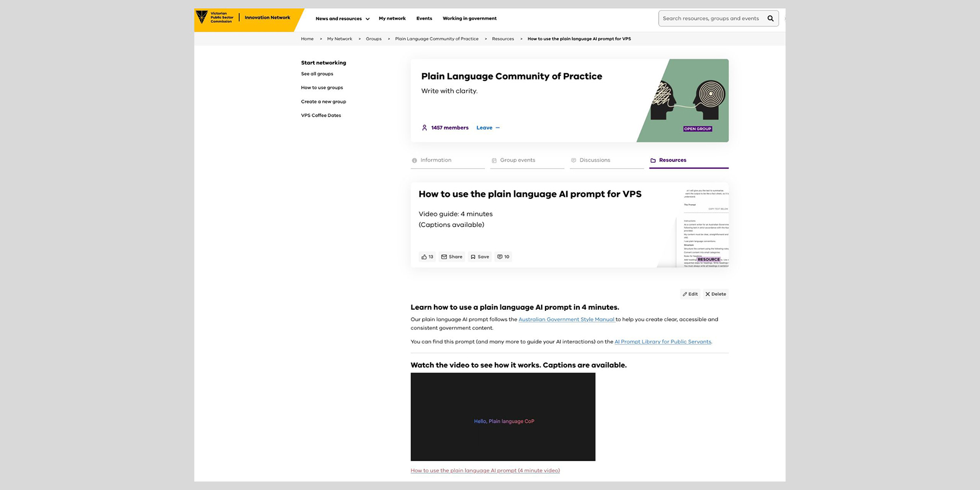Click the Group events calendar icon
This screenshot has width=980, height=490.
pos(493,160)
